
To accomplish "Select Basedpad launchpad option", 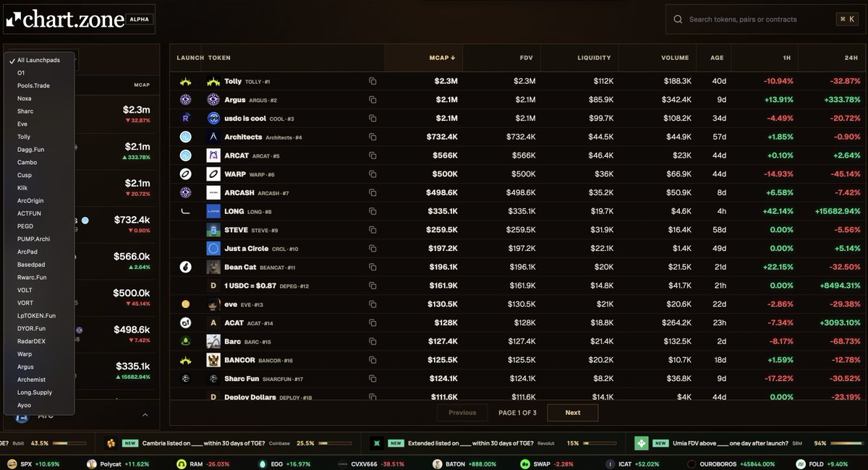I will pos(38,265).
